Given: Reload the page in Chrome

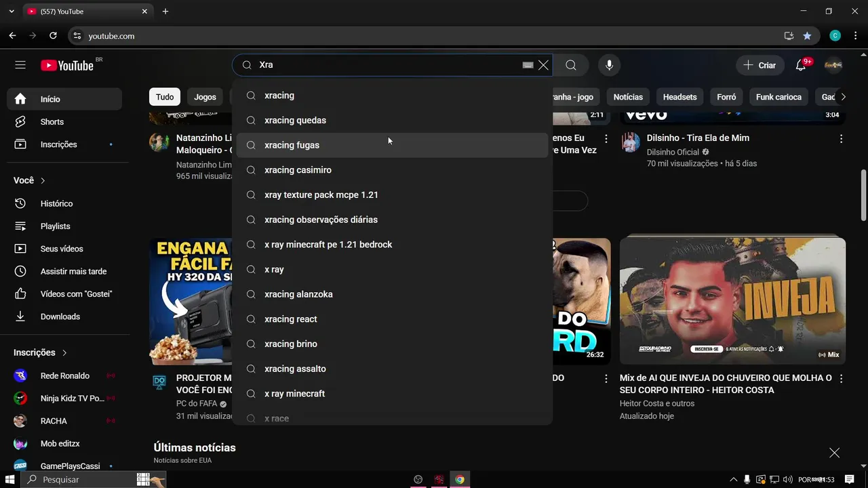Looking at the screenshot, I should pyautogui.click(x=54, y=36).
